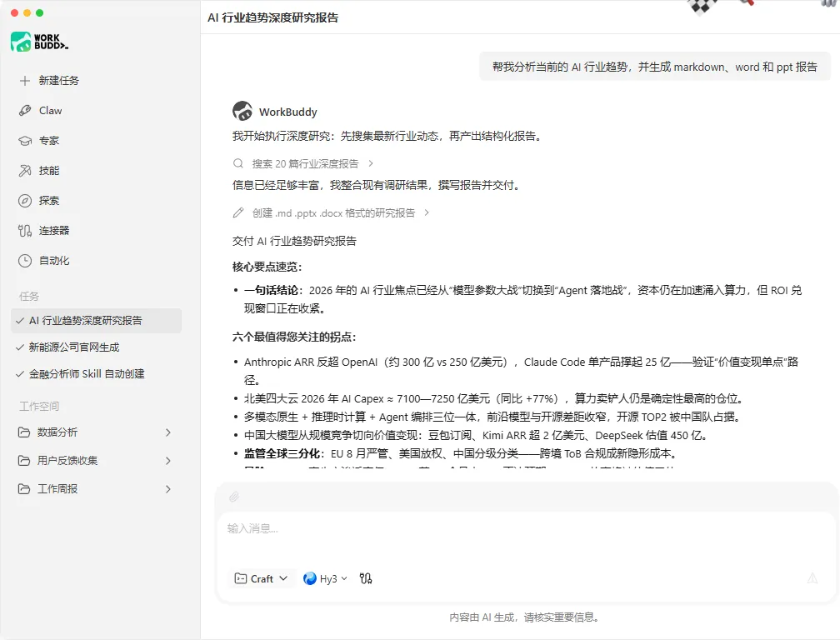Click the user prompt bubble about AI 行业趋势
This screenshot has width=840, height=640.
(655, 67)
